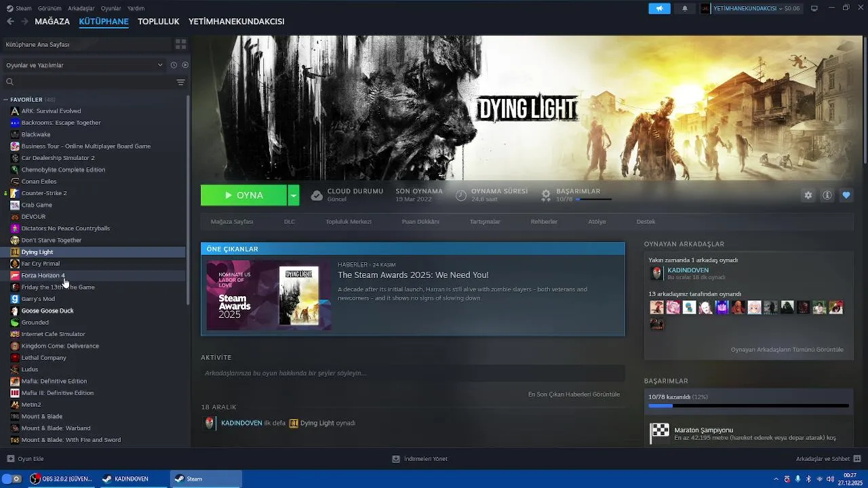868x488 pixels.
Task: Switch to MAĞAZA tab
Action: [x=52, y=22]
